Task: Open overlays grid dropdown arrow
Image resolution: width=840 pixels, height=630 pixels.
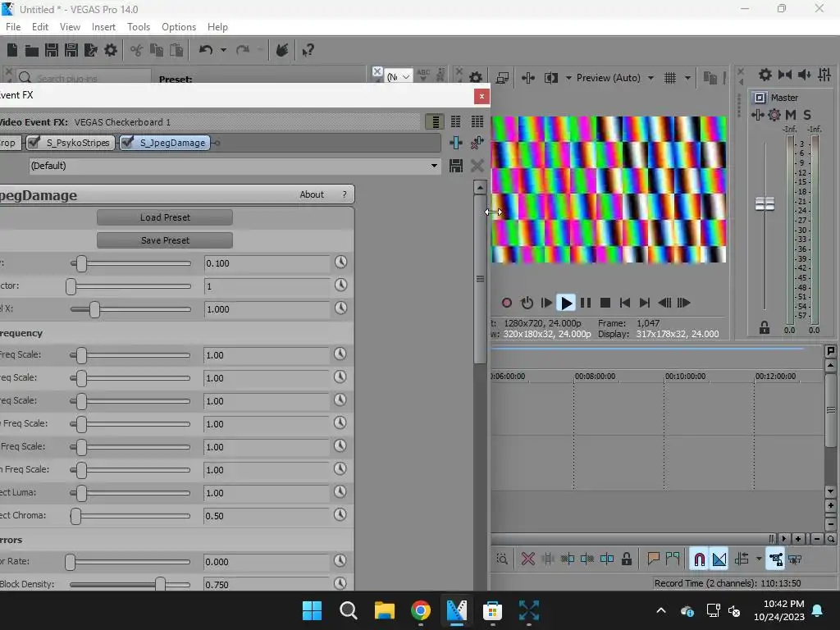Action: point(687,78)
